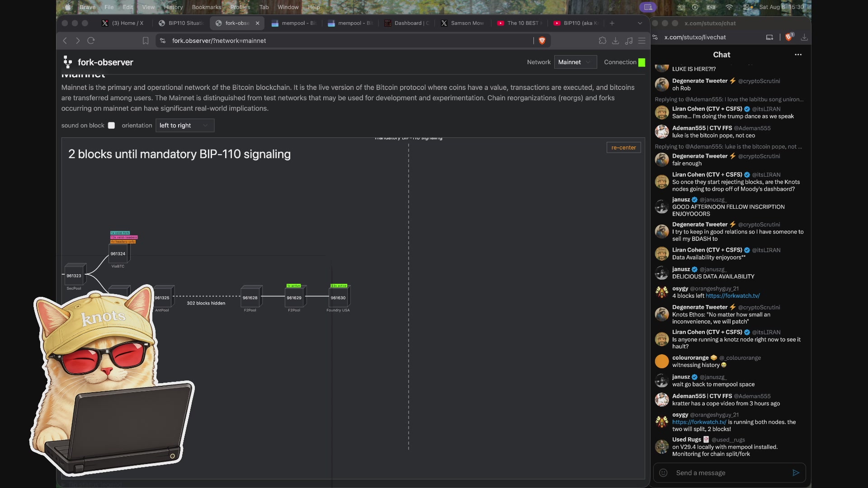Send the chat message with arrow icon

pyautogui.click(x=796, y=473)
